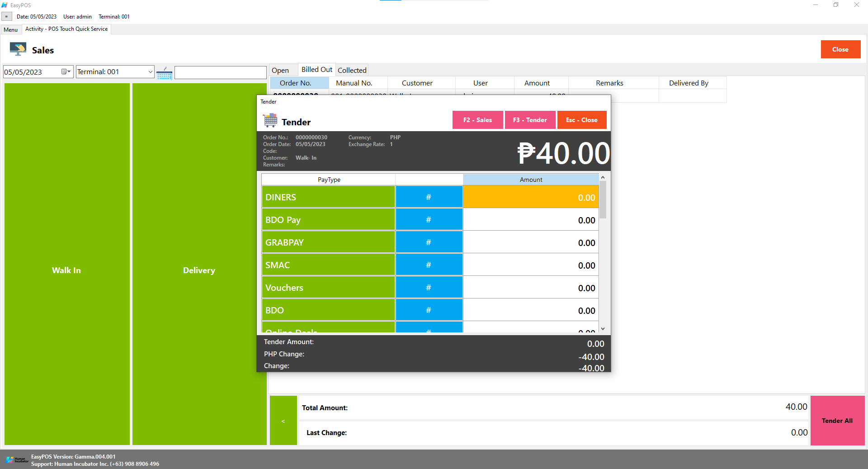This screenshot has width=868, height=469.
Task: Select GRABPAY pay type
Action: coord(328,242)
